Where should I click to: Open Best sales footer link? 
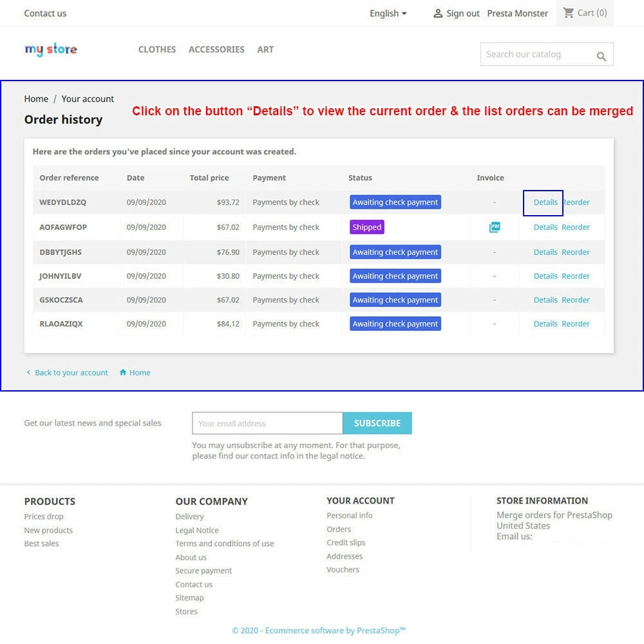(41, 544)
